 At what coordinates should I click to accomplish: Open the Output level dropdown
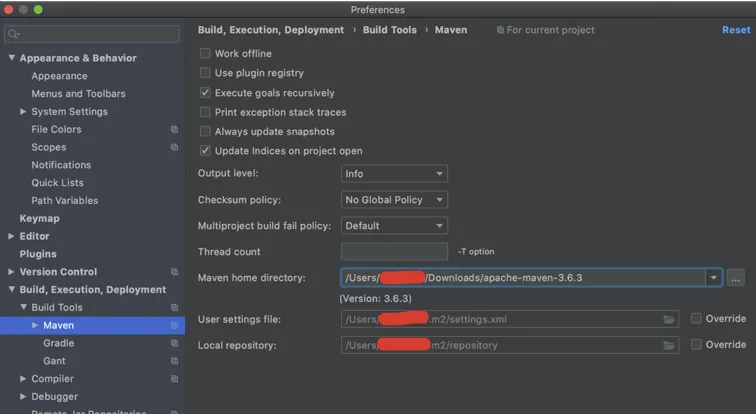(x=394, y=174)
